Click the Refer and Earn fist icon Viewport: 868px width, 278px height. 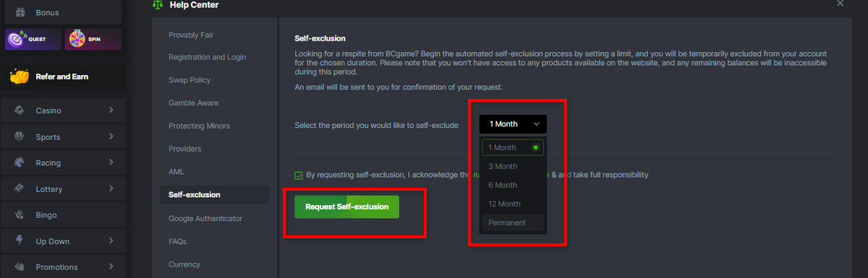tap(20, 77)
